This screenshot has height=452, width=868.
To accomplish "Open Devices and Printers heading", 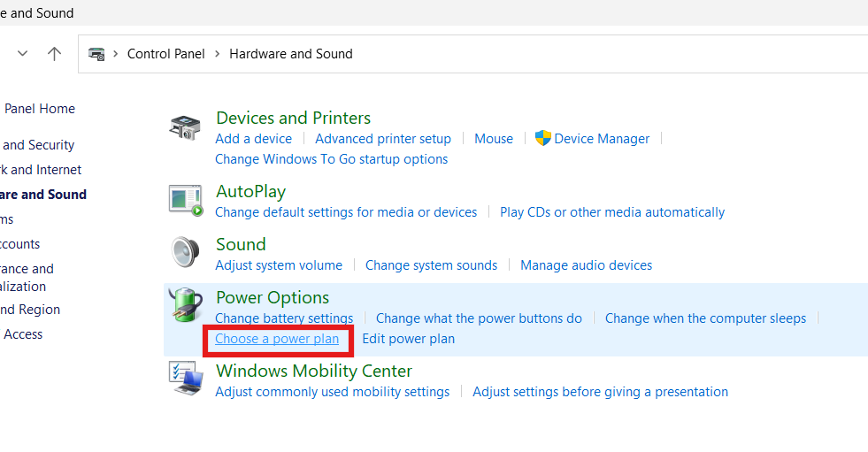I will (294, 118).
